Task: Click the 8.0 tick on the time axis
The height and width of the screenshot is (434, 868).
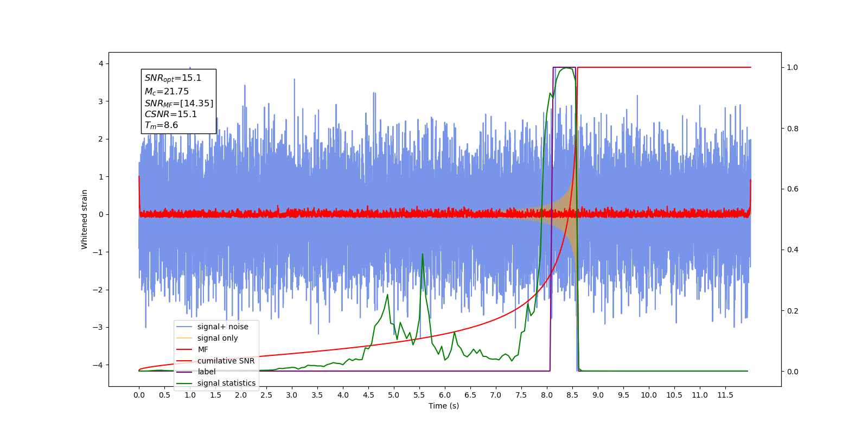Action: point(547,395)
